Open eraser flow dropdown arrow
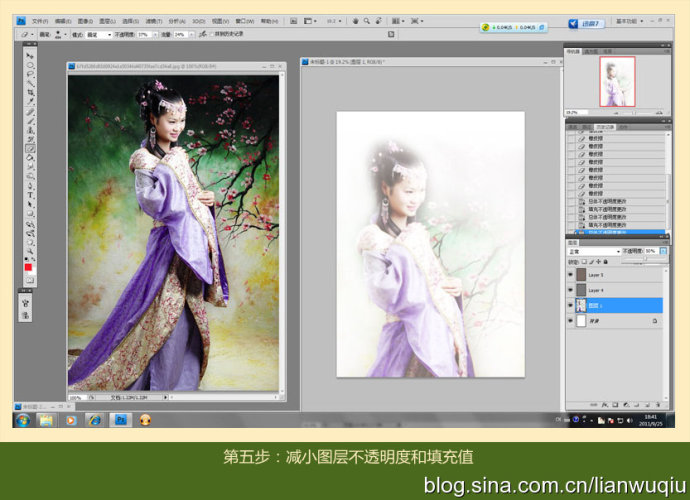Image resolution: width=690 pixels, height=500 pixels. [191, 34]
